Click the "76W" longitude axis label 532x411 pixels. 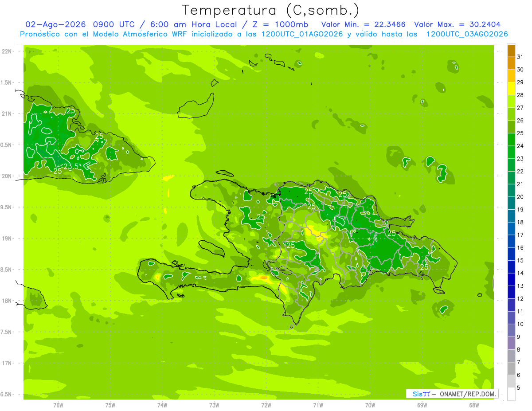point(58,405)
